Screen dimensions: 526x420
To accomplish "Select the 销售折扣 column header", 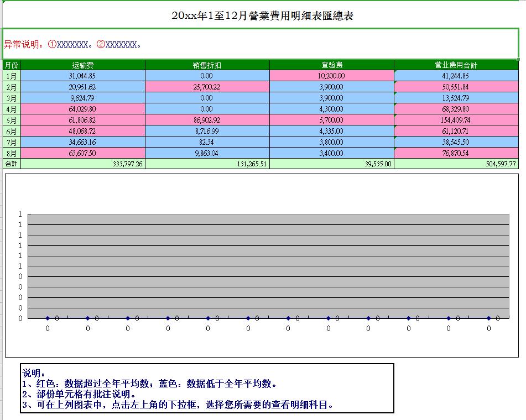I will click(206, 65).
